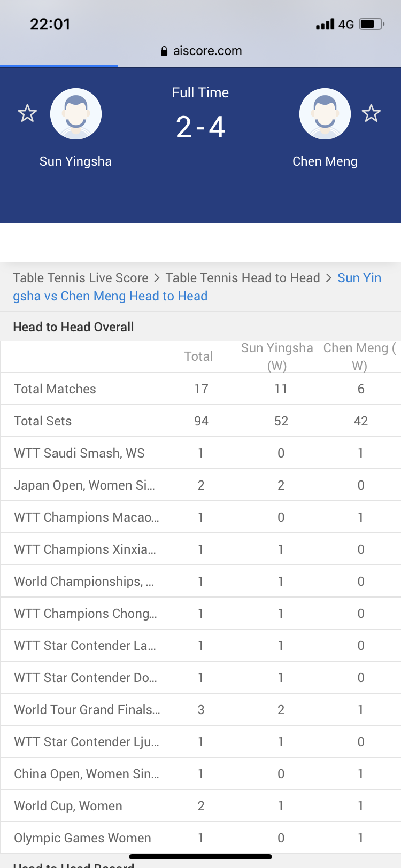Tap the Chen Meng player name

[x=325, y=161]
